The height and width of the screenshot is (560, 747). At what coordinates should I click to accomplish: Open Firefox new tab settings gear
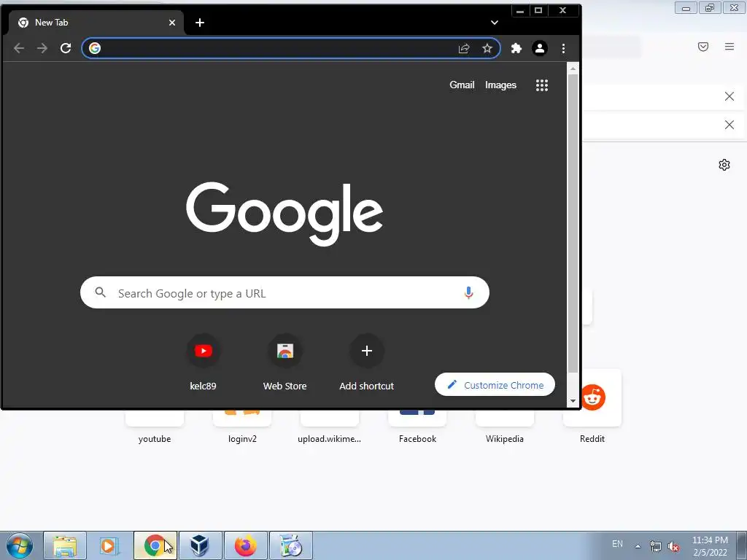coord(724,165)
